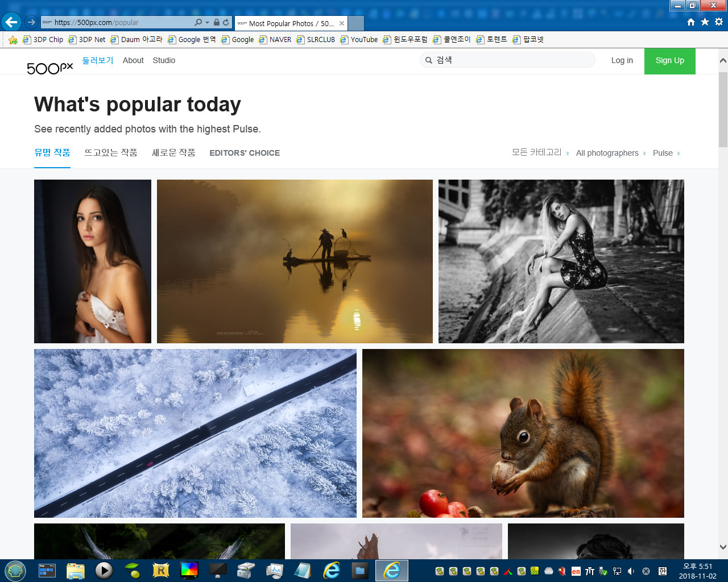Click the 한 Korean IME tray icon
This screenshot has height=582, width=728.
coord(663,571)
